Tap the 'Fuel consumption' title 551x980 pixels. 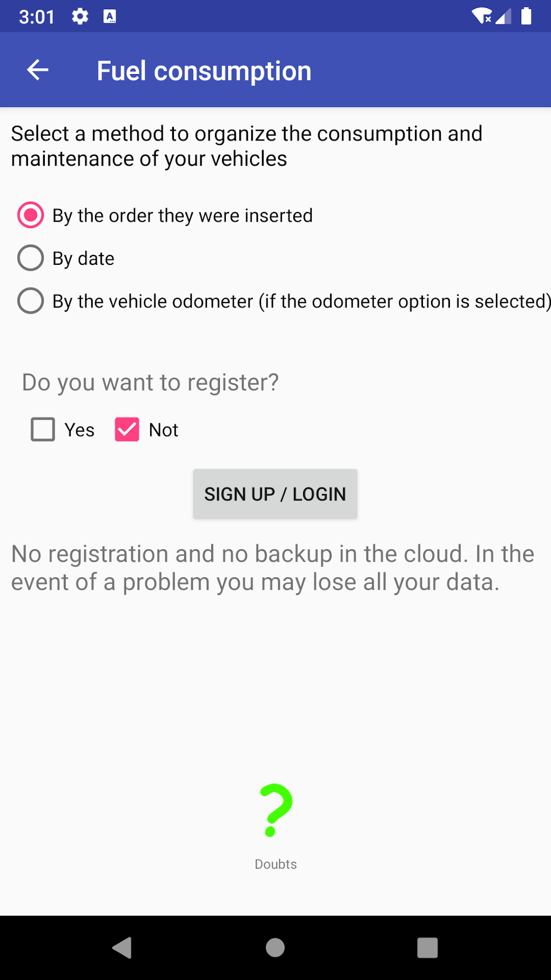click(x=204, y=71)
